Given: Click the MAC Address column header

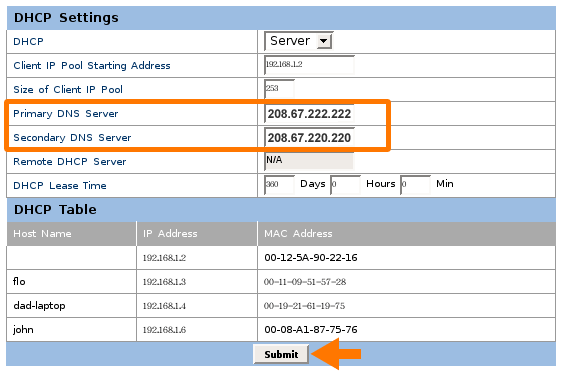Looking at the screenshot, I should point(298,234).
